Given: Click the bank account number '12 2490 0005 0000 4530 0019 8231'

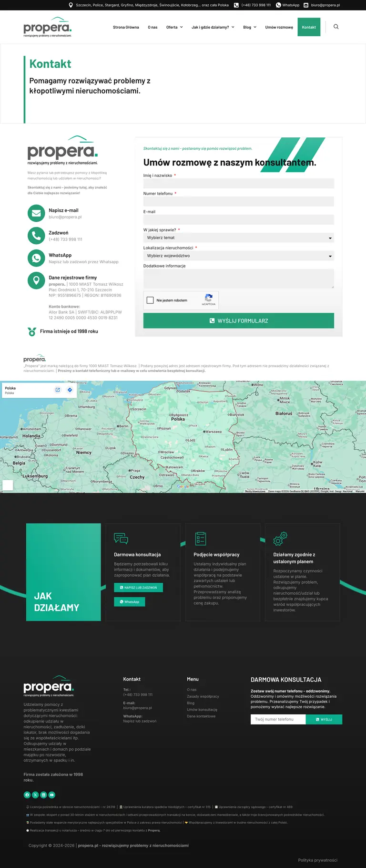Looking at the screenshot, I should [x=83, y=318].
